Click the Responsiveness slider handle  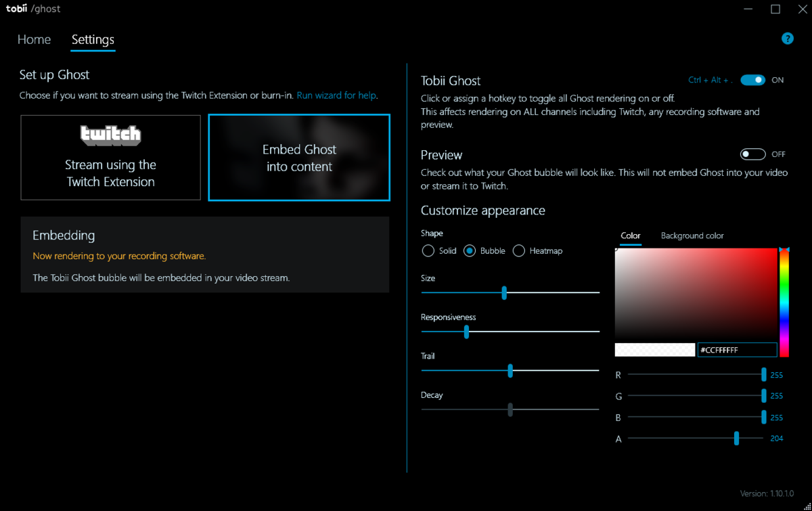[x=466, y=332]
